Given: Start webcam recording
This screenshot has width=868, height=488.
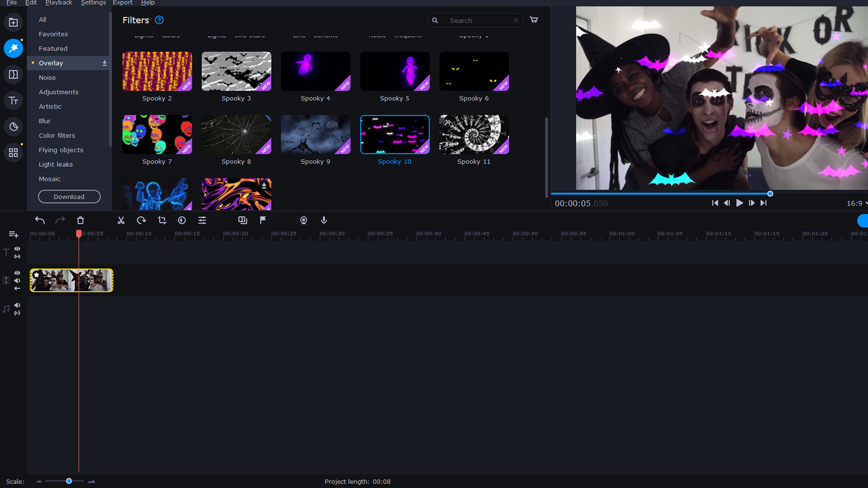Looking at the screenshot, I should [303, 221].
